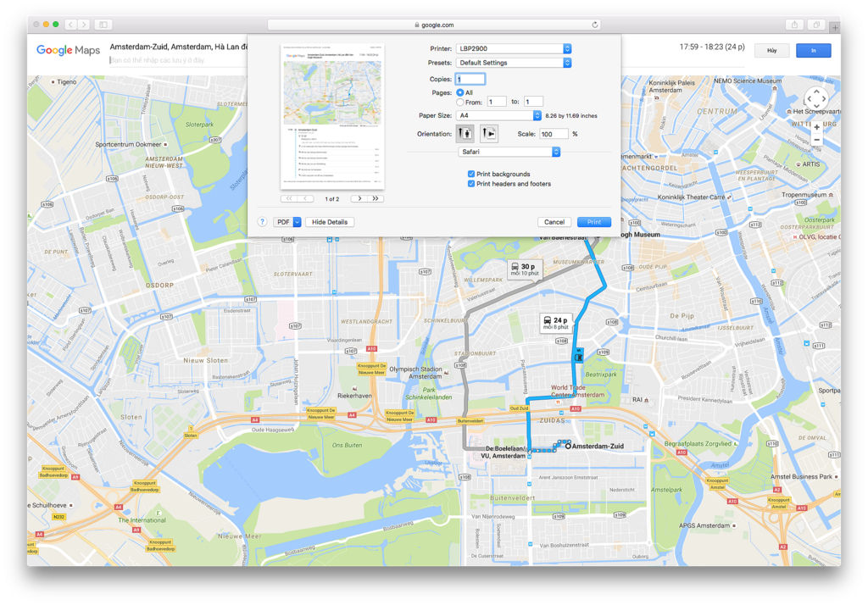Screen dimensions: 868x605
Task: Open the Paper Size A4 dropdown
Action: tap(498, 115)
